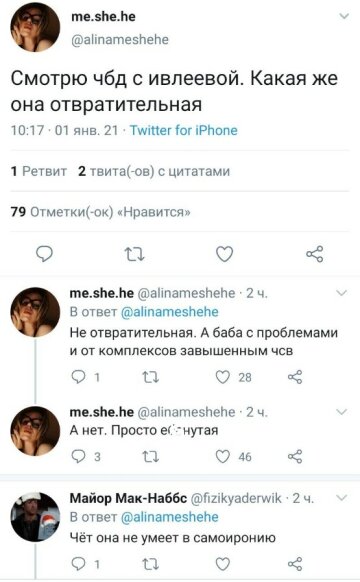The height and width of the screenshot is (582, 360).
Task: Share the main tweet
Action: click(x=315, y=254)
